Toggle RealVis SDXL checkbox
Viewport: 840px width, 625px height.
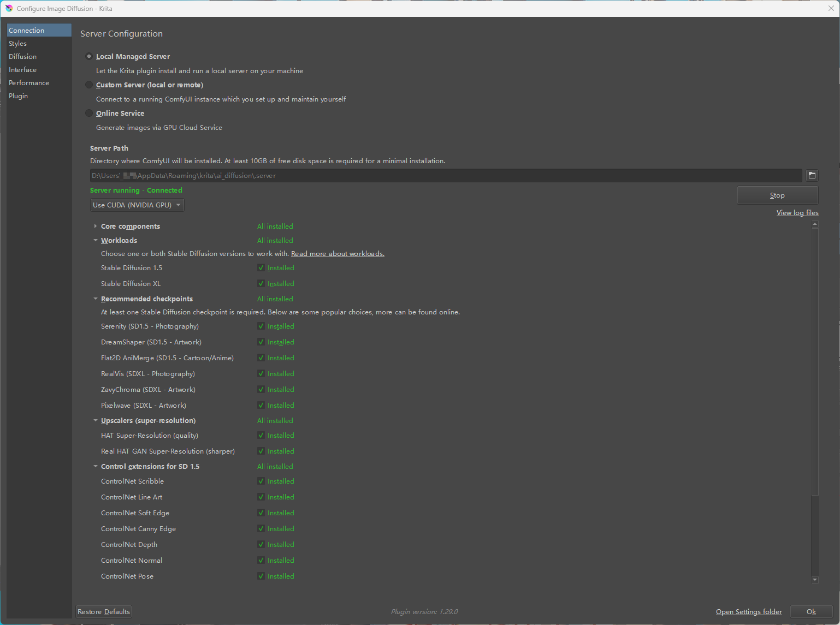[x=261, y=374]
